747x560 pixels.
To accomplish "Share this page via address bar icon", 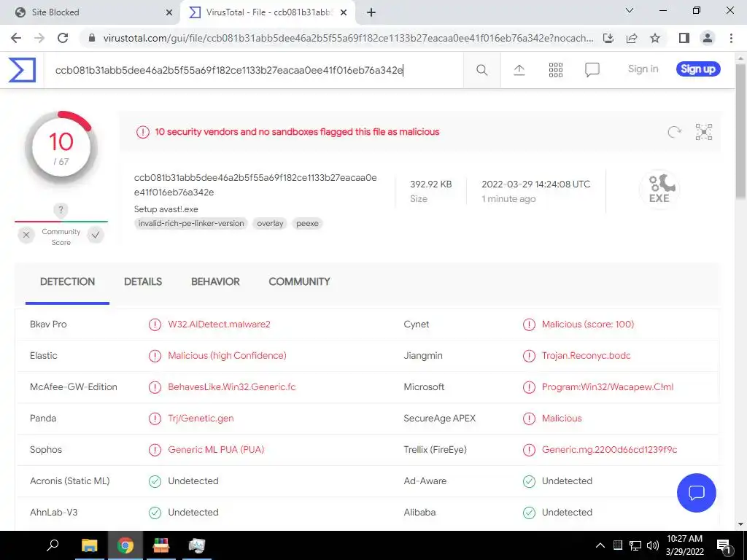I will [632, 38].
